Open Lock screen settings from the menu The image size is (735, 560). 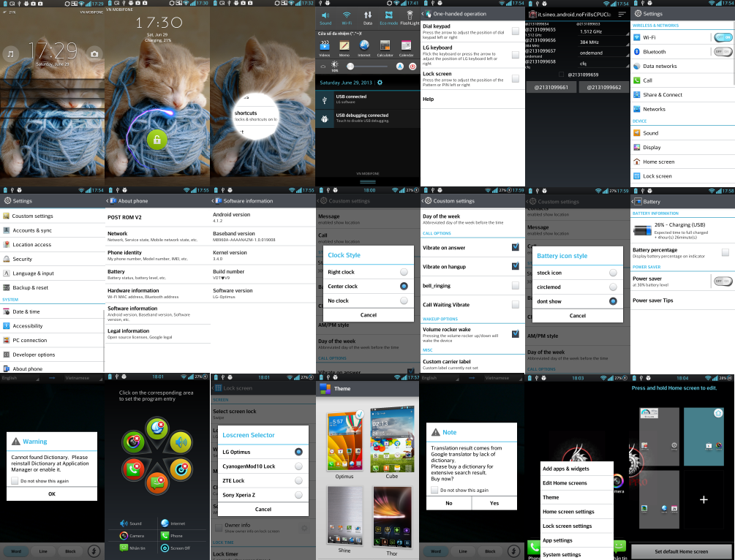point(577,526)
